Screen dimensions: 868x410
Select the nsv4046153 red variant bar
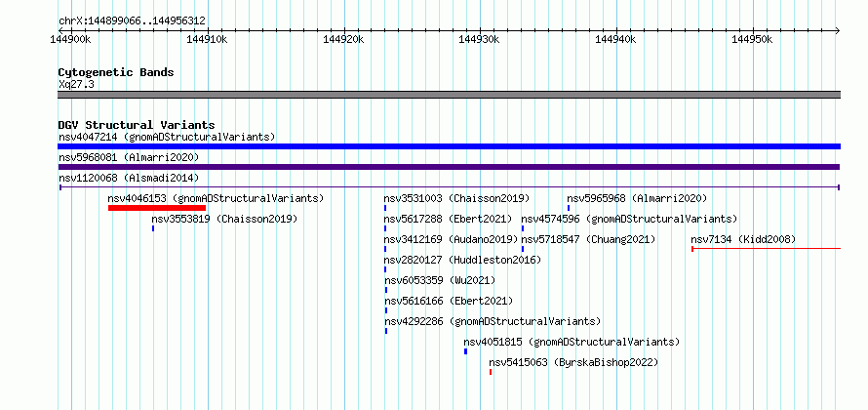click(x=157, y=208)
